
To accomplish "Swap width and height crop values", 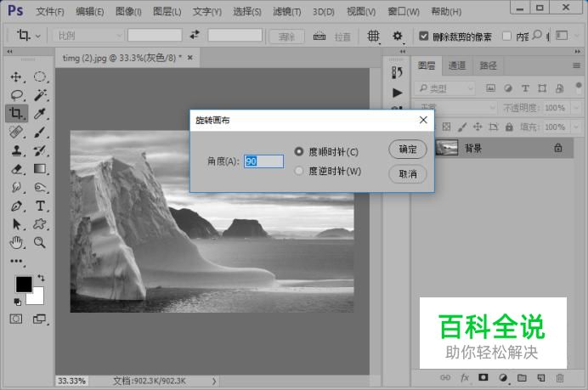I will coord(195,35).
